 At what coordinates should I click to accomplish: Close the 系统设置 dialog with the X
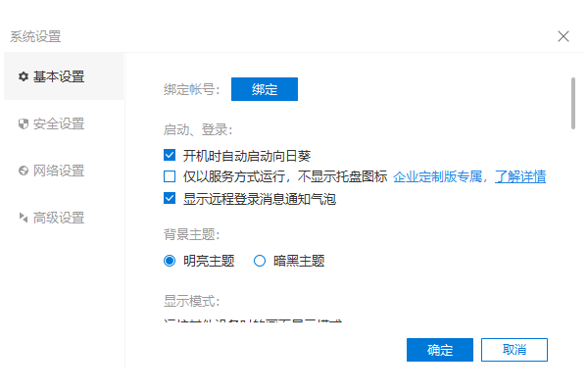tap(563, 36)
